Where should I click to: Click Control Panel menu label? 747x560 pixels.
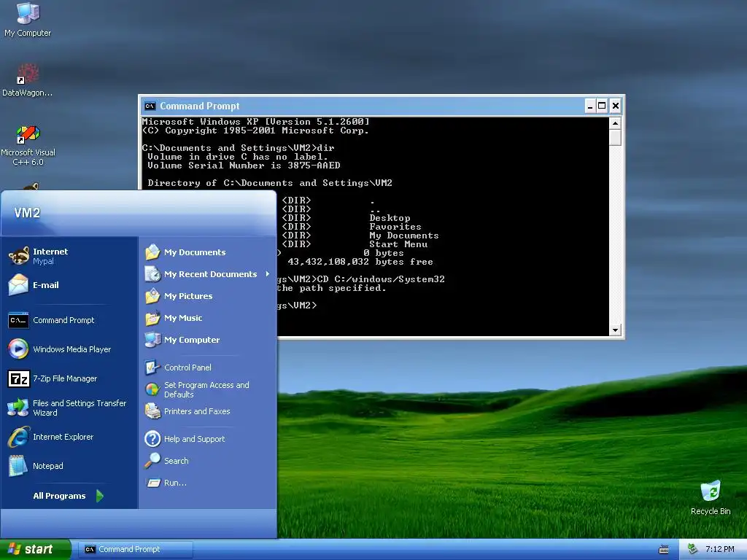pyautogui.click(x=187, y=367)
